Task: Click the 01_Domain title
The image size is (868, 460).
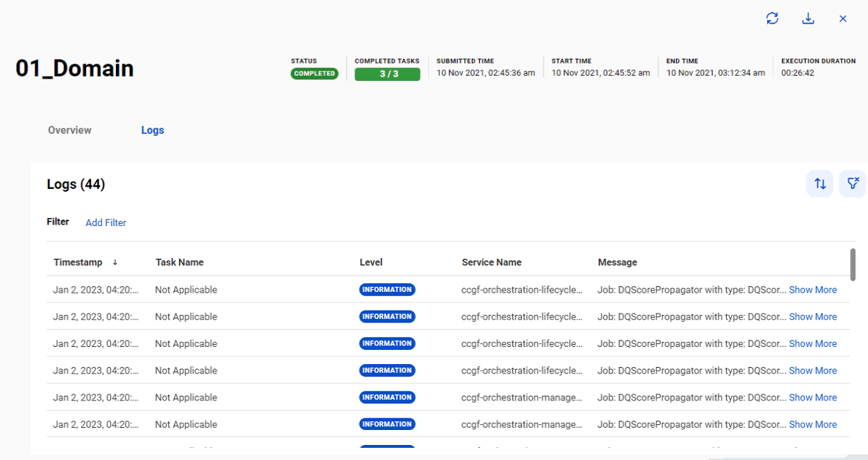Action: pyautogui.click(x=74, y=68)
